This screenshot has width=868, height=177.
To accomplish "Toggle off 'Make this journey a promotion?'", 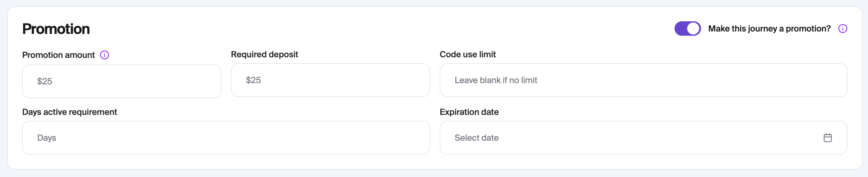I will click(687, 28).
